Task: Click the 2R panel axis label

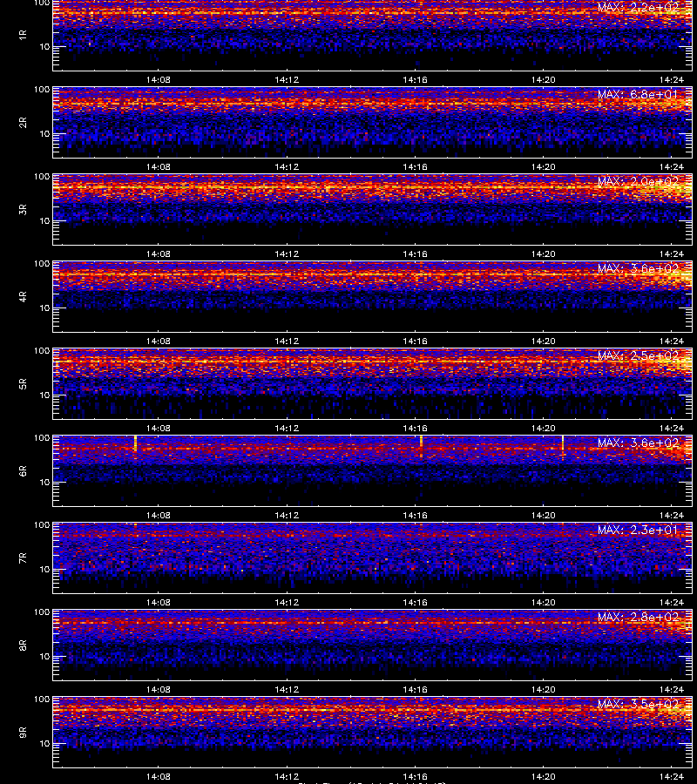Action: (x=23, y=123)
